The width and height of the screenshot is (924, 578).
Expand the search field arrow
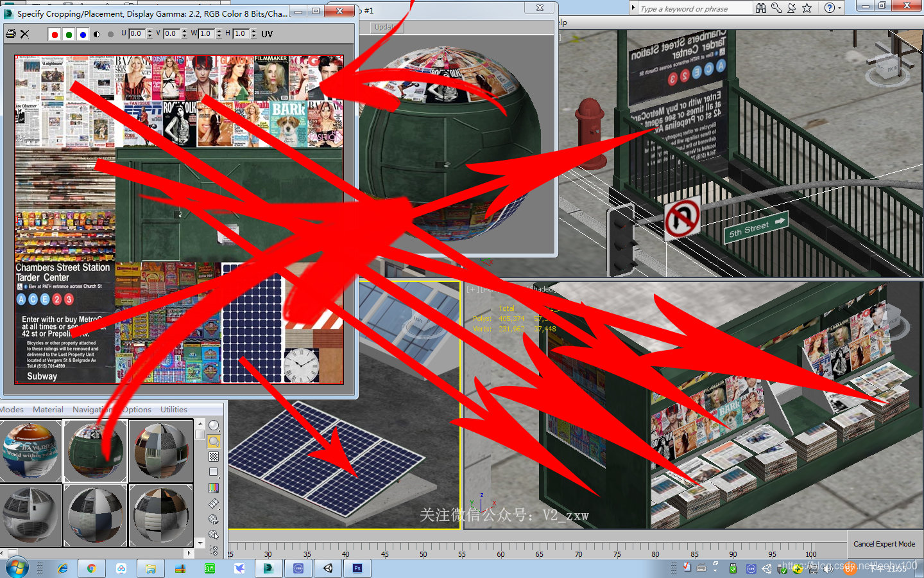coord(633,8)
